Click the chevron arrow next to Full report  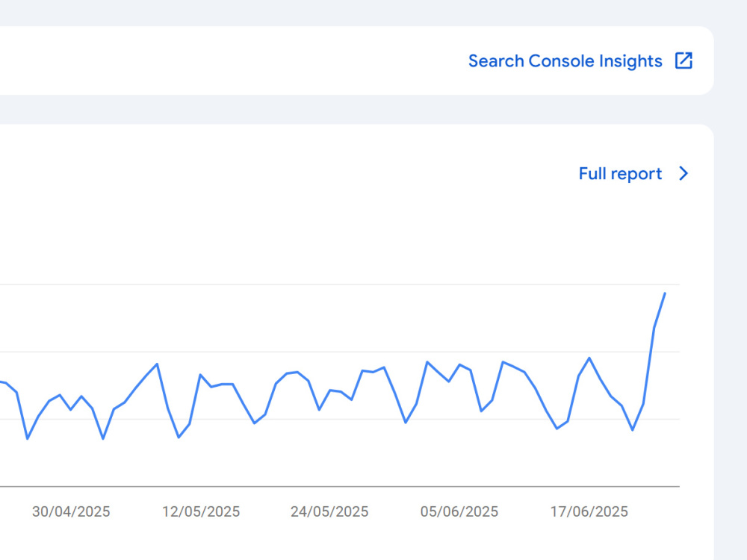click(x=684, y=173)
